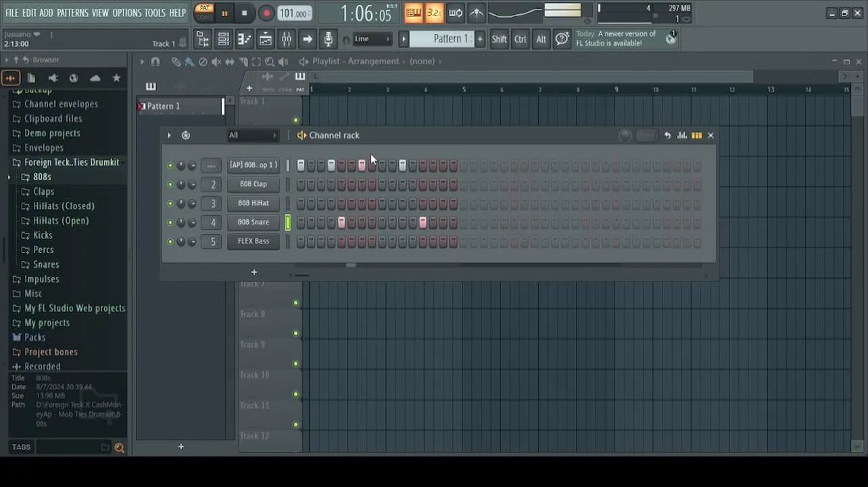Open the OPTIONS menu
Screen dimensions: 868x487
(126, 13)
